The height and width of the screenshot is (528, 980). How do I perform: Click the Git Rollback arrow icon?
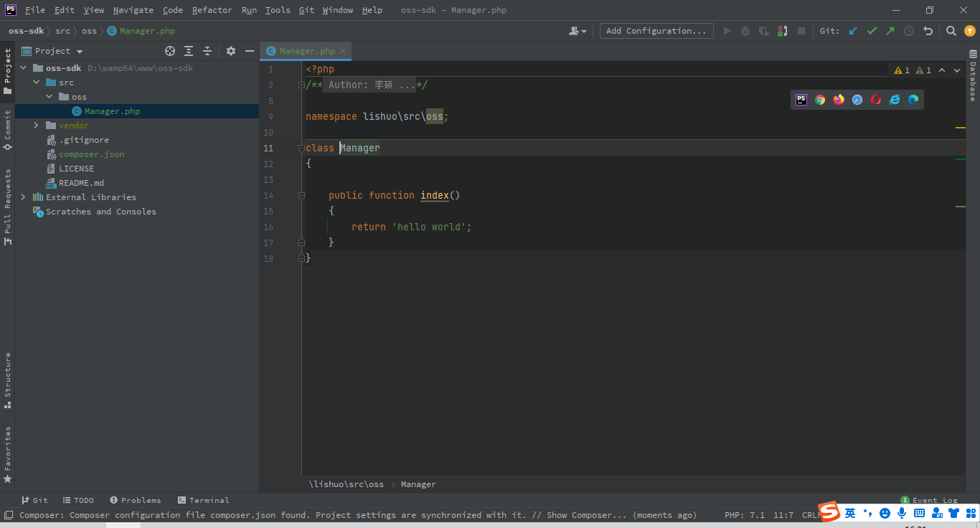(928, 31)
